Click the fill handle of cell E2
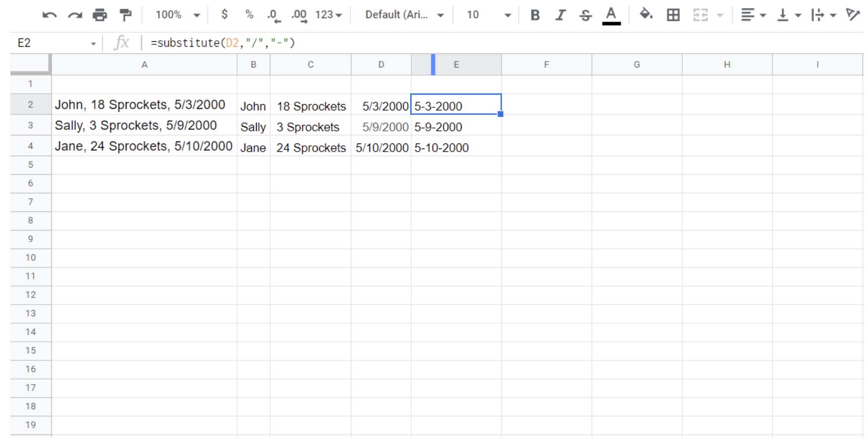The image size is (868, 444). coord(500,114)
